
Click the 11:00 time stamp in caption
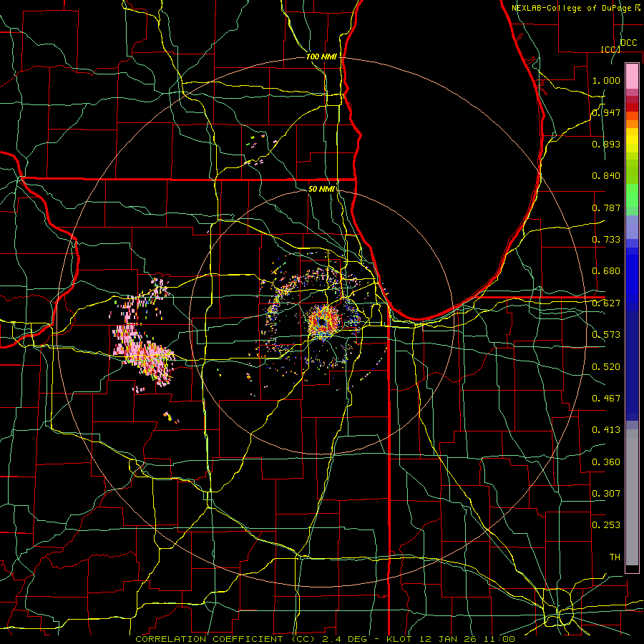click(x=498, y=639)
